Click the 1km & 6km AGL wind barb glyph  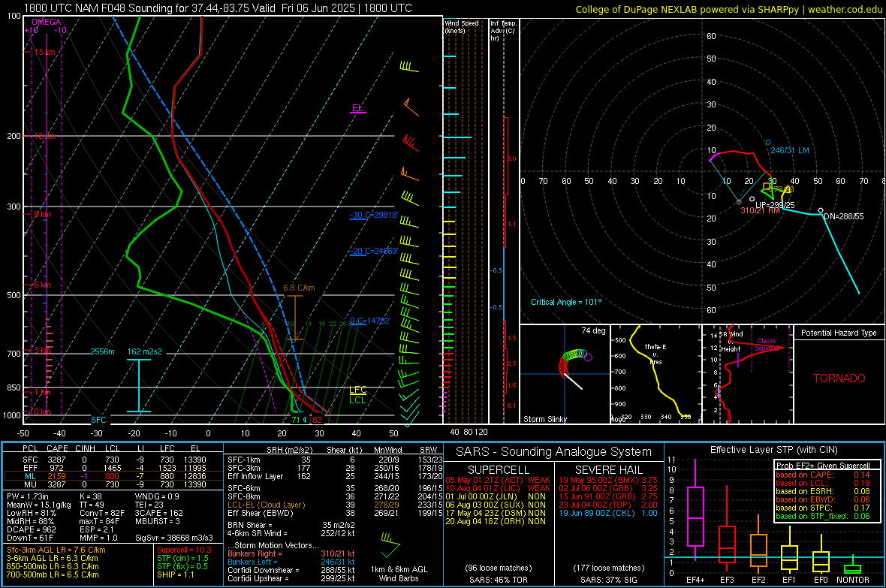[390, 544]
